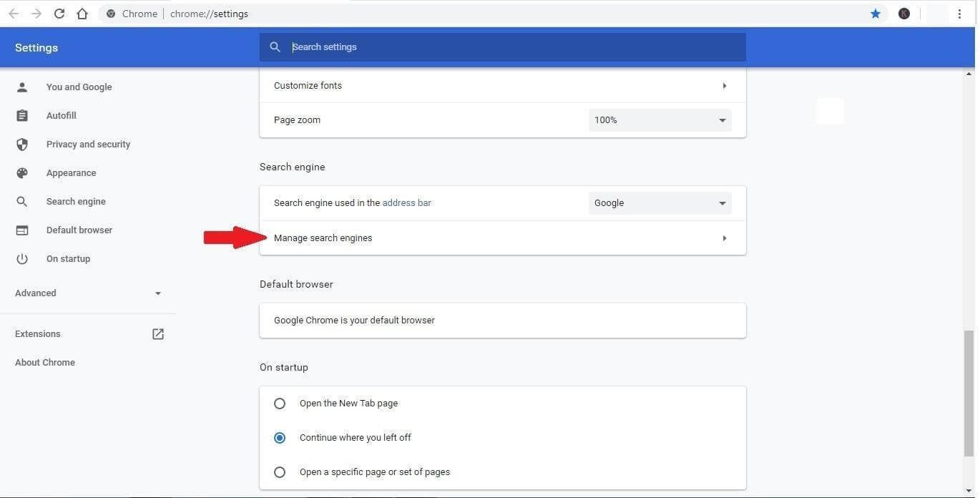Expand Manage search engines
The width and height of the screenshot is (980, 498).
tap(724, 238)
